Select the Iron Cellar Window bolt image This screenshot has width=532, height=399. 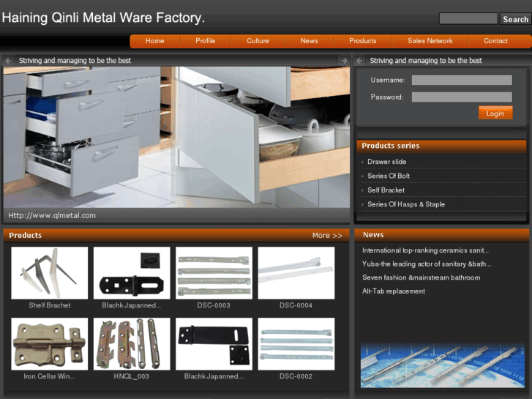49,344
